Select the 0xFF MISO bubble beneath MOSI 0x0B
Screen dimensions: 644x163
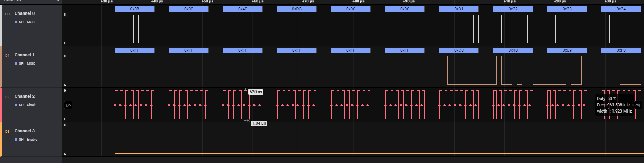[x=135, y=50]
